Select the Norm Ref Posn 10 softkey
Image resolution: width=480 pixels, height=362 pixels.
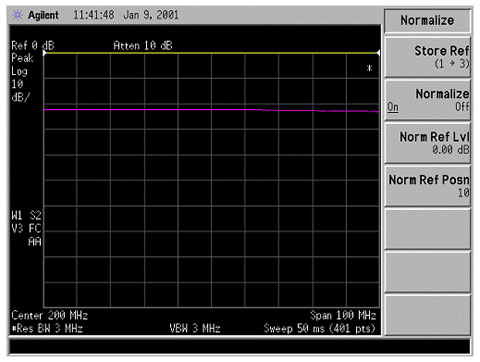(x=428, y=186)
